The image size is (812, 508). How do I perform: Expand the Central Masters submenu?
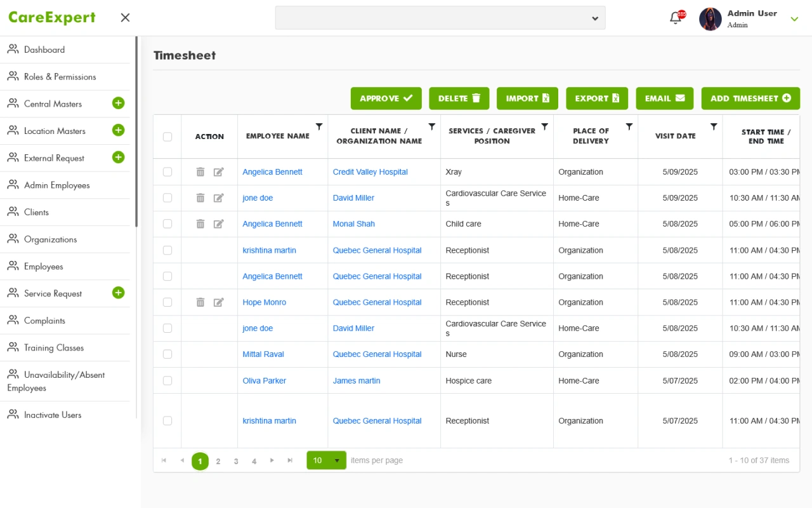118,104
